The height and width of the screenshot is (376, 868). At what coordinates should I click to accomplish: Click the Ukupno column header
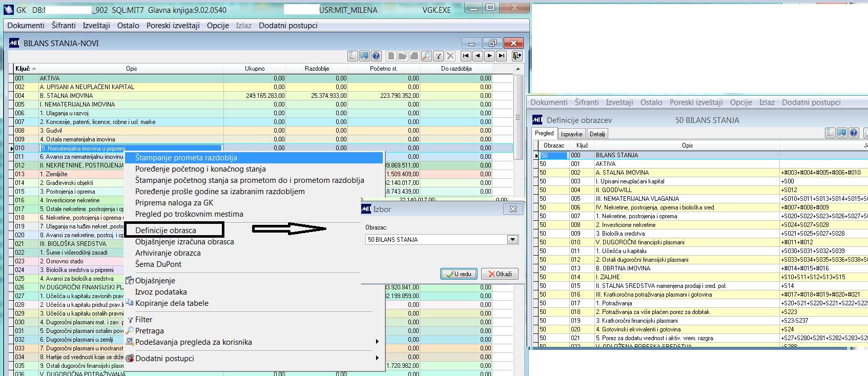255,68
